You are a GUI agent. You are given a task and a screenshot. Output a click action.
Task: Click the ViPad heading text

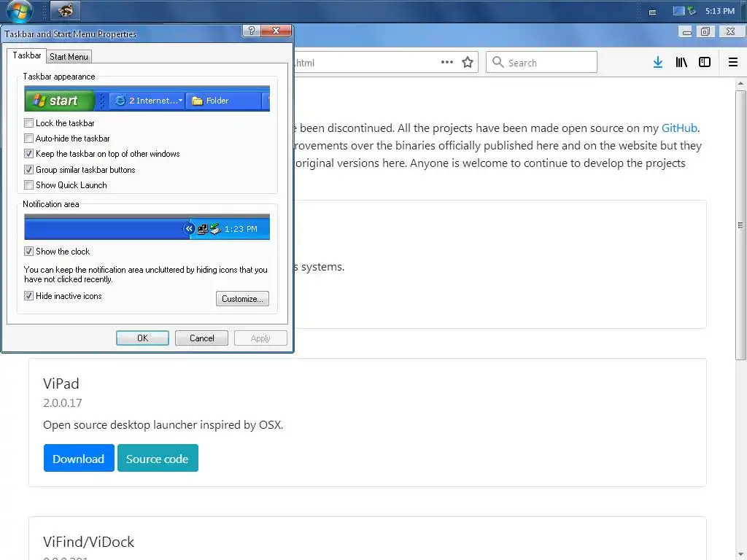point(61,384)
